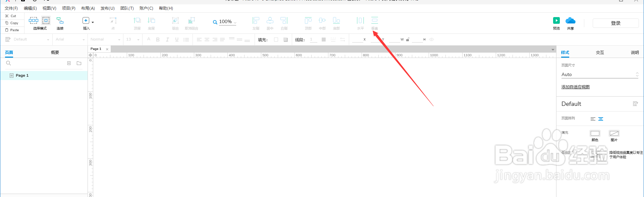Click the add folder icon
Screen dimensions: 644x197
click(79, 63)
